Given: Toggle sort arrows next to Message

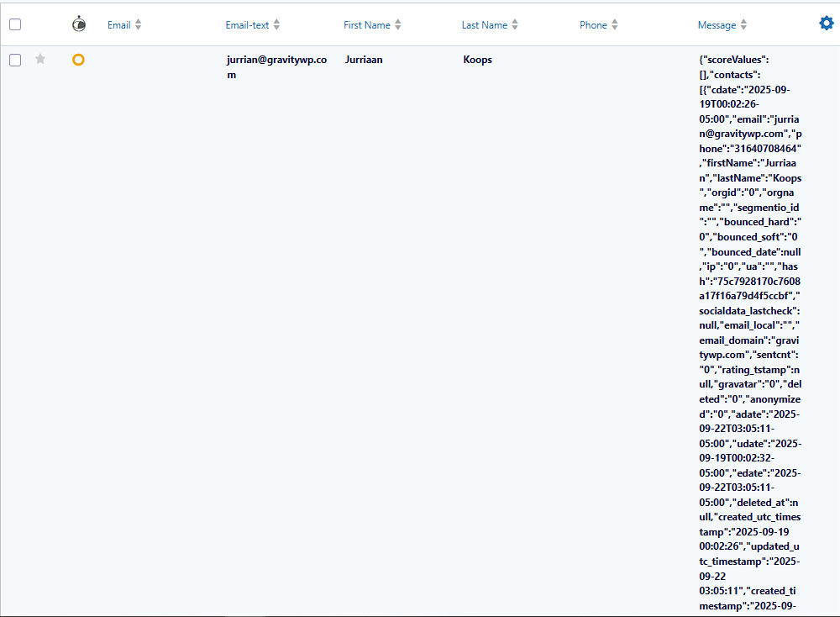Looking at the screenshot, I should coord(743,24).
